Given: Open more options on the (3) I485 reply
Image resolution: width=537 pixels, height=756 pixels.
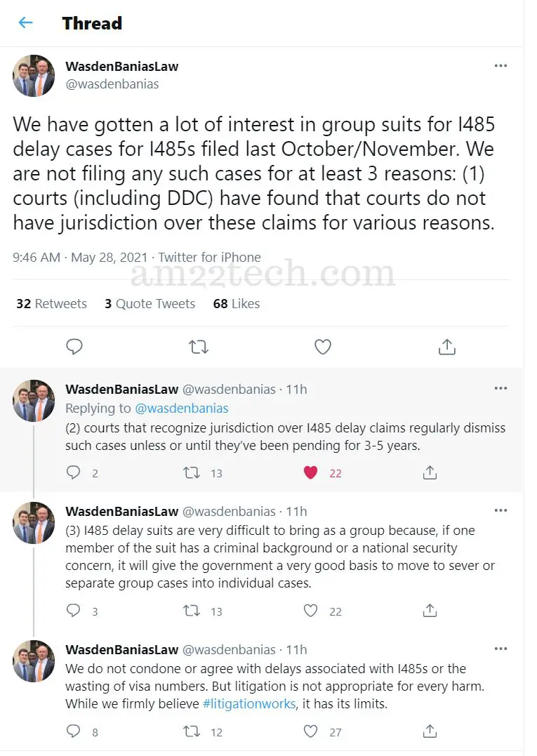Looking at the screenshot, I should [500, 510].
